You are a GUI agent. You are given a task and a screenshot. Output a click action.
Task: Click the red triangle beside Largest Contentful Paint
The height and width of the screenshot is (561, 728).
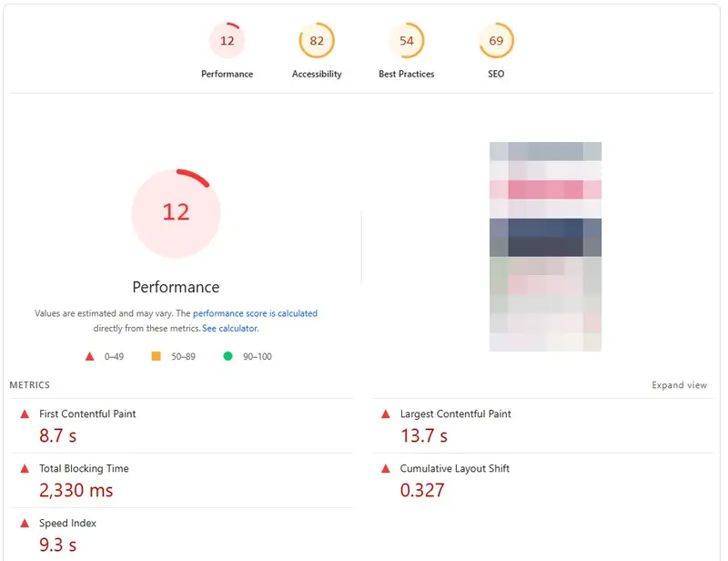coord(385,413)
